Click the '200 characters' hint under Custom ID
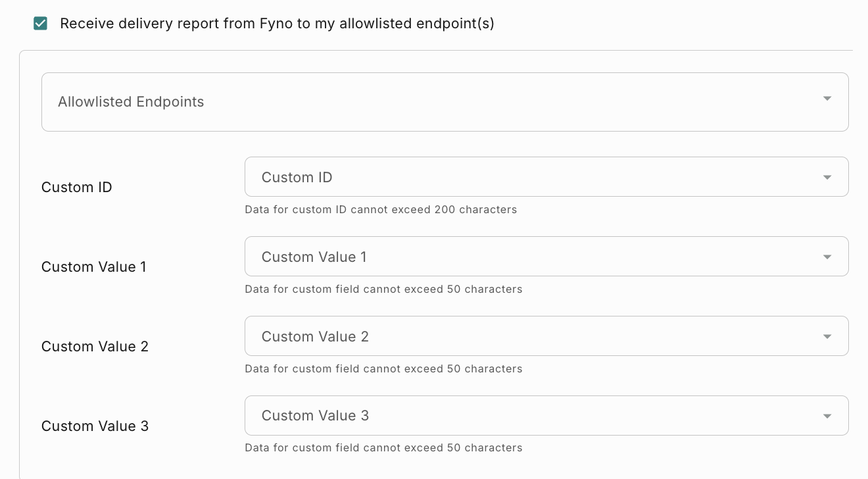Screen dimensions: 868x479 click(381, 210)
